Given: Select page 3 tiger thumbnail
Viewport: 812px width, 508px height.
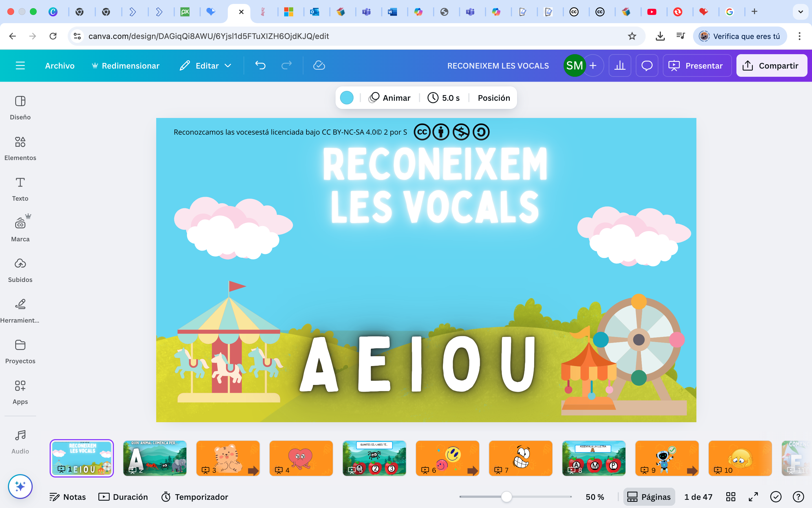Looking at the screenshot, I should coord(228,458).
